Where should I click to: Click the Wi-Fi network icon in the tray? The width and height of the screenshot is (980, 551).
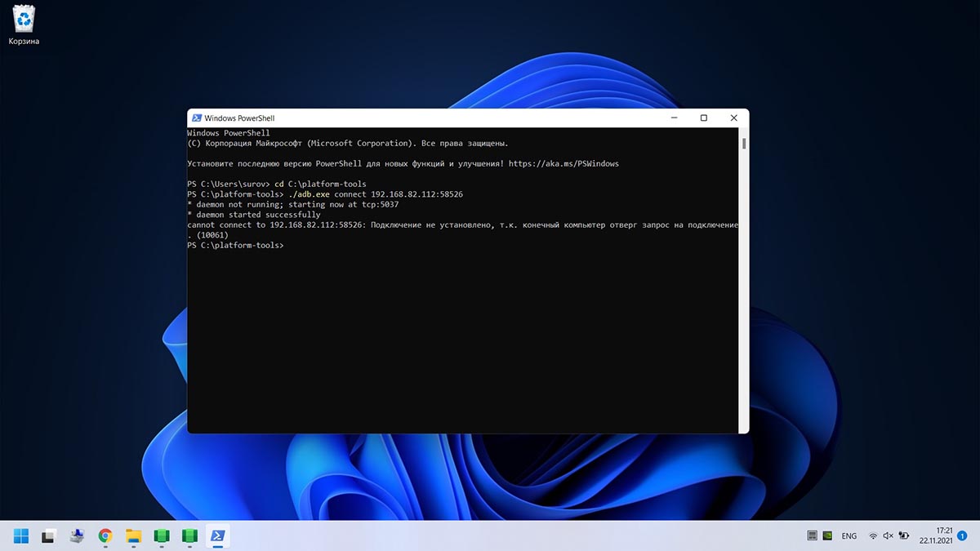click(873, 536)
